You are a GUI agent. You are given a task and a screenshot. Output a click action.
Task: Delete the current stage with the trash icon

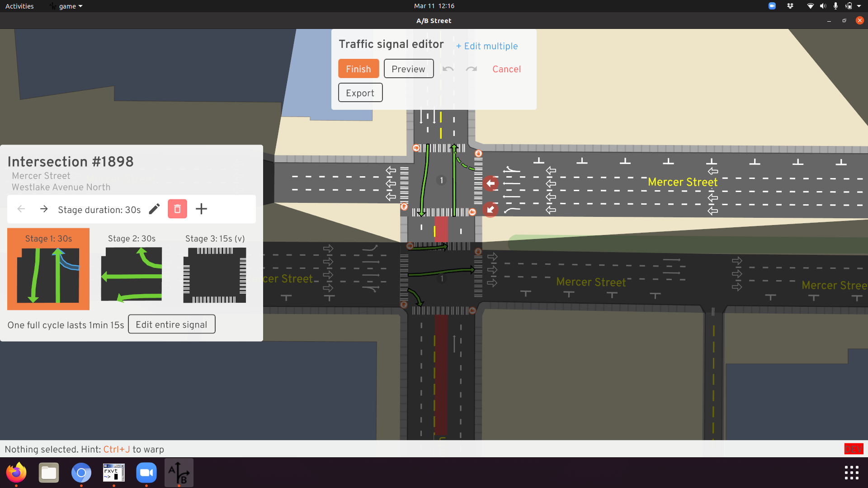[177, 209]
